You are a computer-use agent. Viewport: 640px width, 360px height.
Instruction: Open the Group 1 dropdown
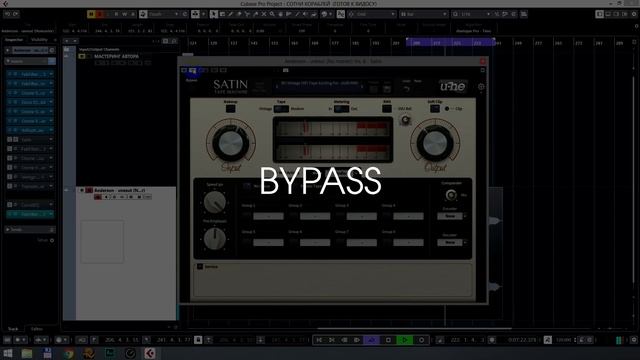268,216
